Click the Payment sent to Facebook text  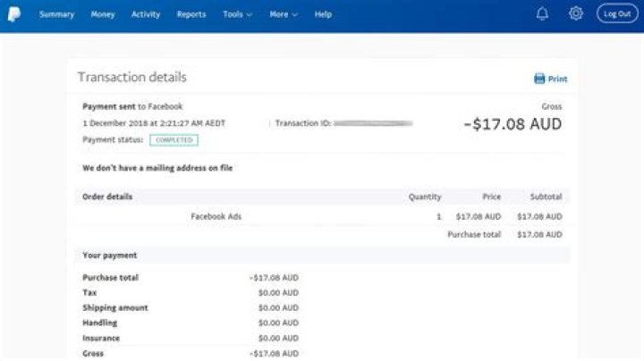[132, 106]
